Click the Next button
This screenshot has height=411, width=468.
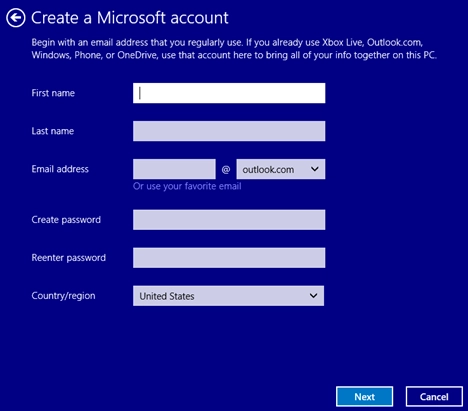point(365,397)
